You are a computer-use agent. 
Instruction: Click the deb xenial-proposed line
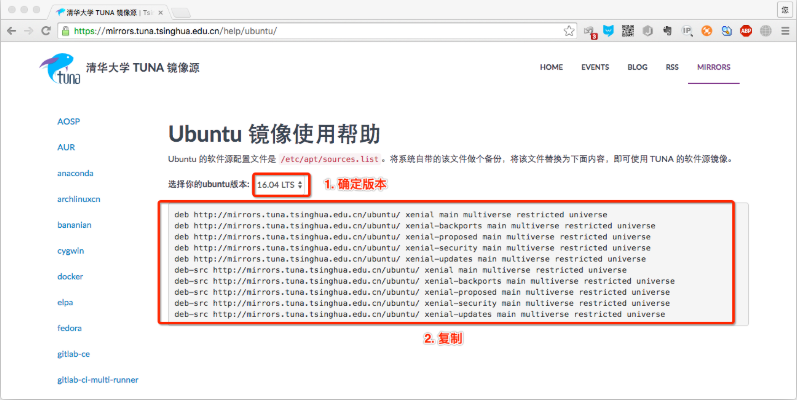click(x=412, y=237)
